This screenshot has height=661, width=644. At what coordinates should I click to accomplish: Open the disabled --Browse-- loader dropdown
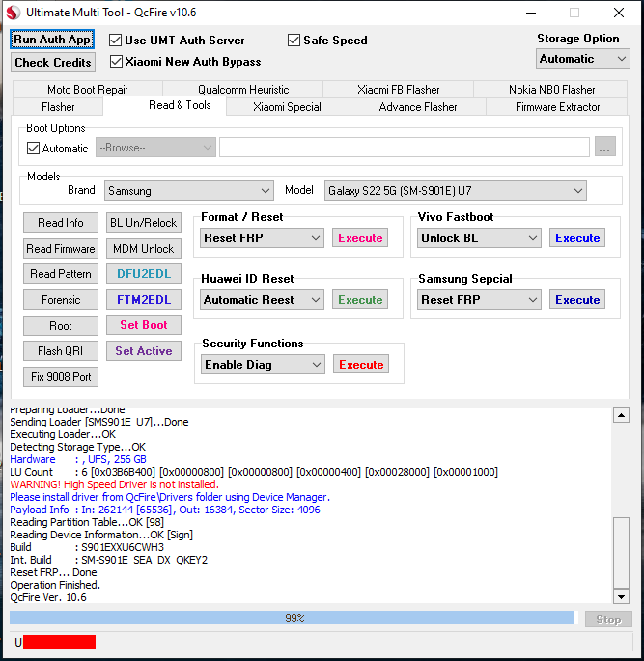[x=155, y=148]
